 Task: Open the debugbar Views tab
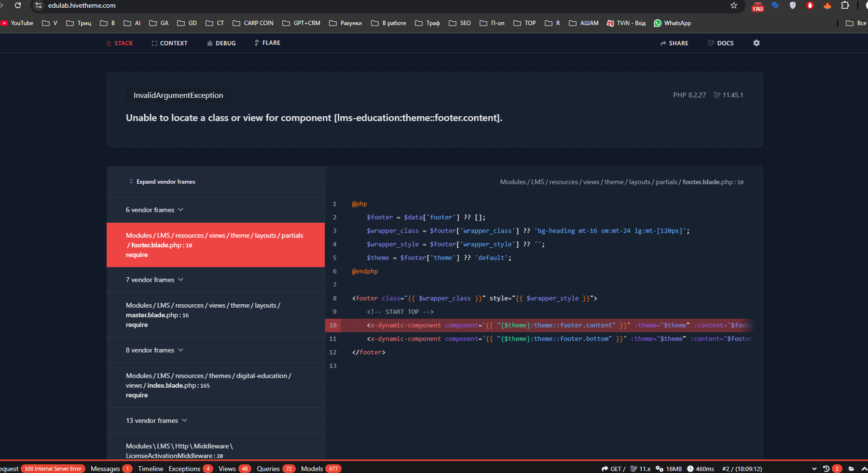click(234, 469)
